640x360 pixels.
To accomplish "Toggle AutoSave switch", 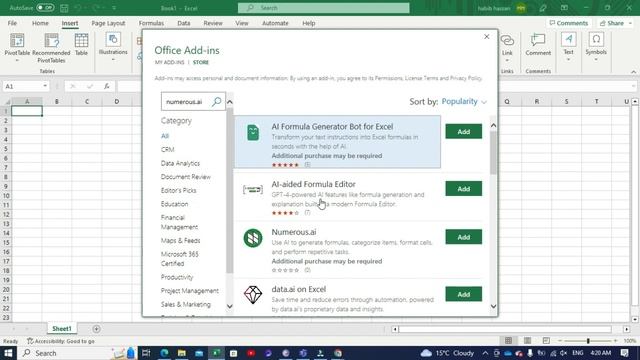I will [x=45, y=8].
